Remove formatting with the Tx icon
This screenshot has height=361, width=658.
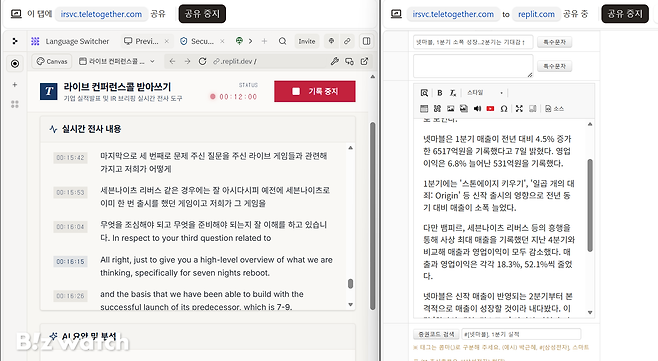tap(453, 92)
